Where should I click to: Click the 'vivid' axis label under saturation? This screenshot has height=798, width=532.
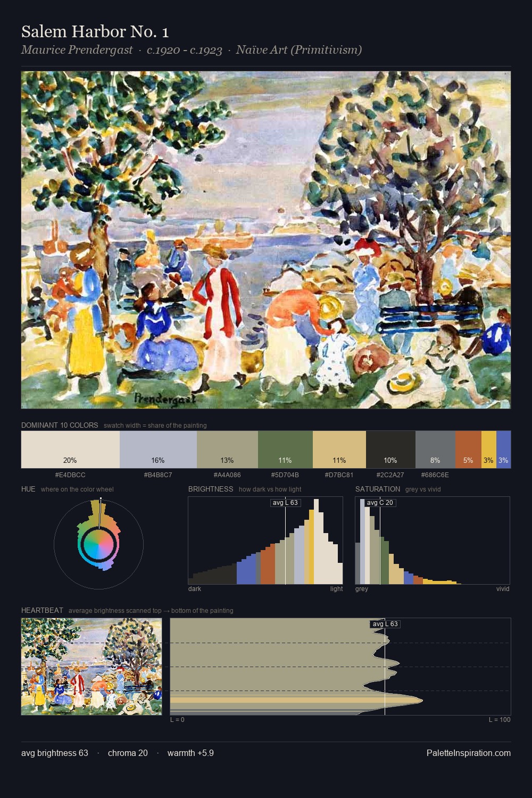503,589
